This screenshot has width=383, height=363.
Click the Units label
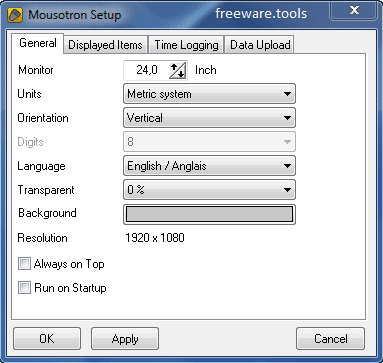[x=29, y=94]
